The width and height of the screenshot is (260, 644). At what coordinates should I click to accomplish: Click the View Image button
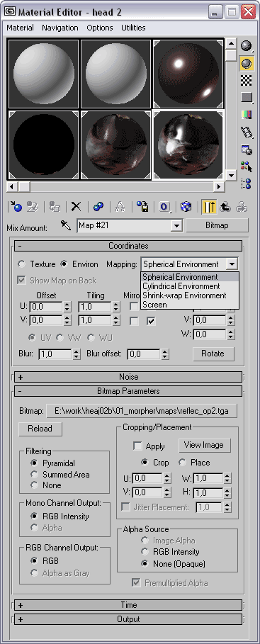tap(204, 445)
